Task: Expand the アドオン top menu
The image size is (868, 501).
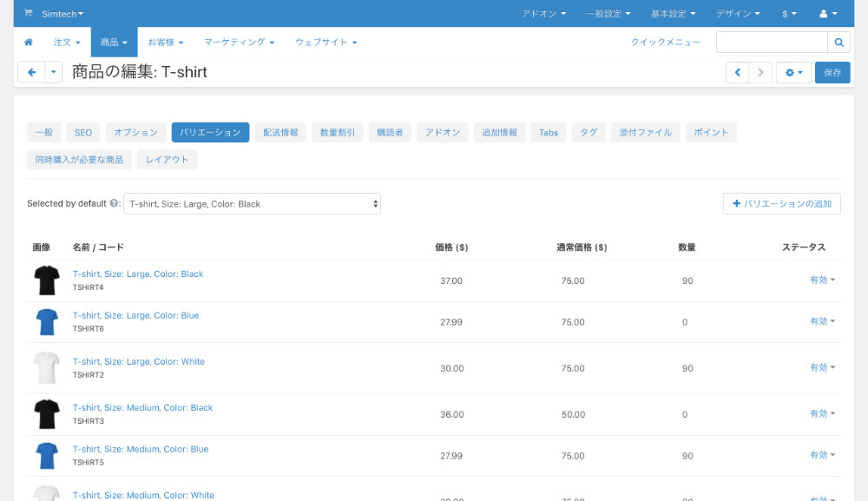Action: (543, 14)
